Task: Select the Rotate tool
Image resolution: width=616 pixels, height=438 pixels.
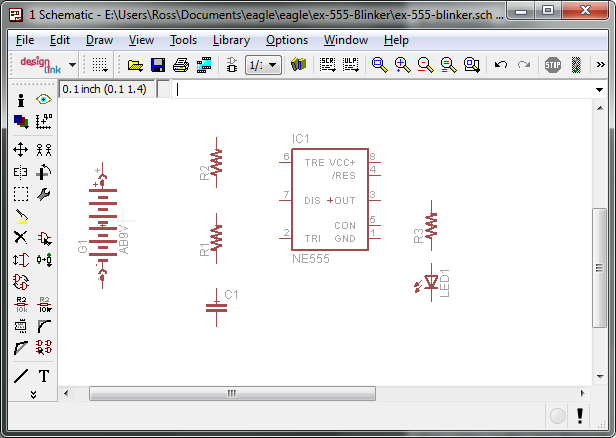Action: [44, 172]
